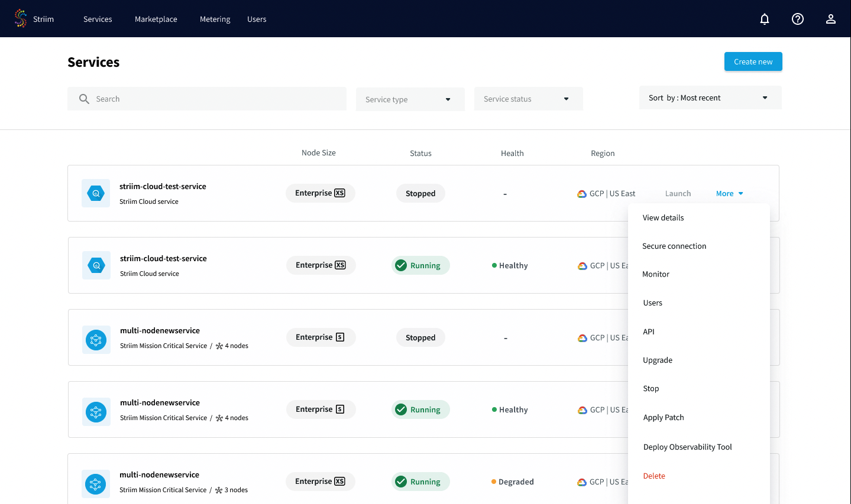Viewport: 851px width, 504px height.
Task: Collapse the More menu on first service
Action: (729, 194)
